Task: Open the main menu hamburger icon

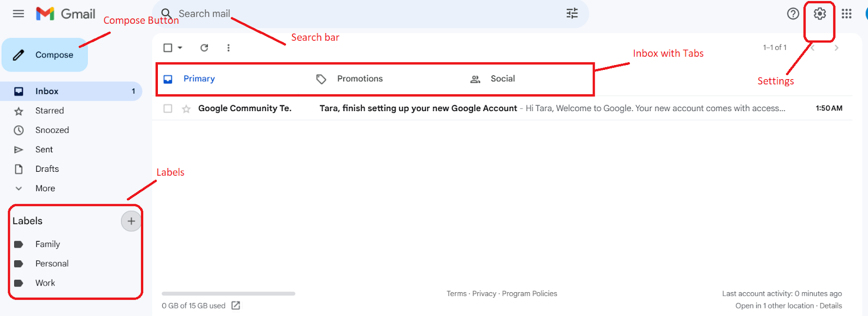Action: click(18, 14)
